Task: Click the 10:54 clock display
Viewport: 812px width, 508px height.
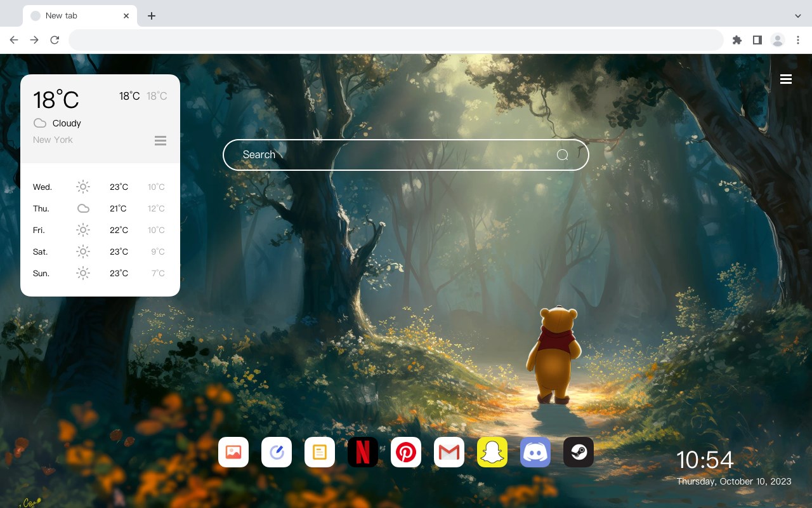Action: (x=705, y=460)
